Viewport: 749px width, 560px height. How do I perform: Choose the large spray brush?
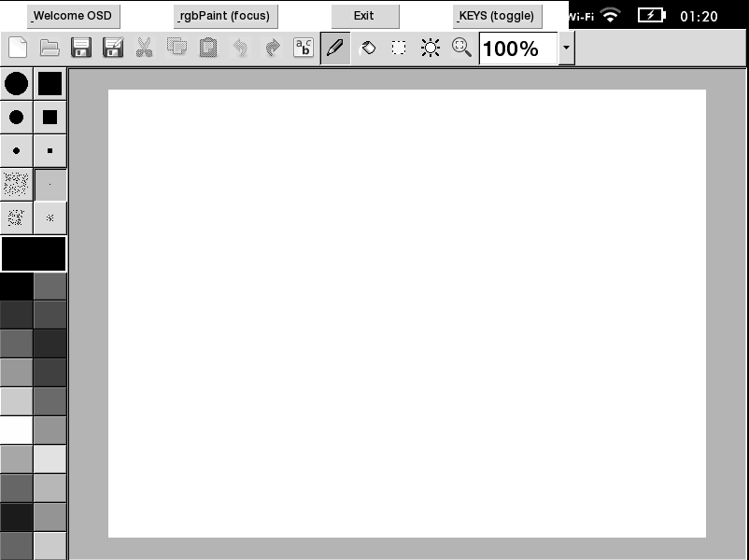tap(16, 184)
